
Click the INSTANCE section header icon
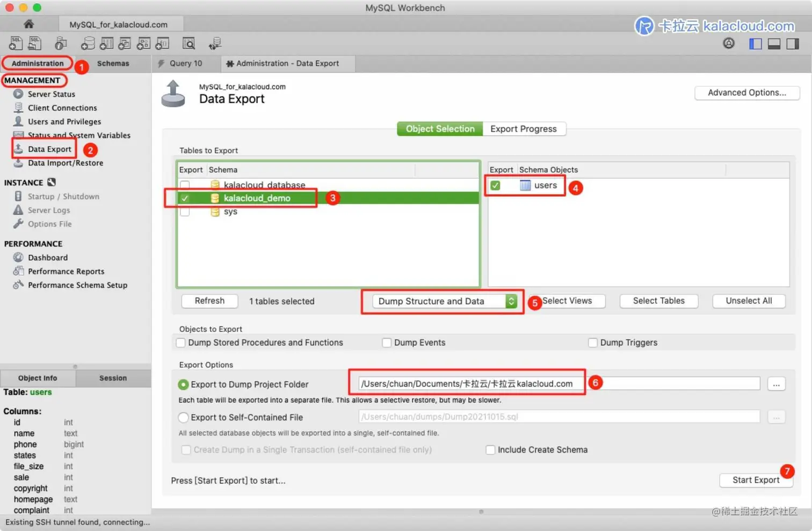pyautogui.click(x=52, y=182)
